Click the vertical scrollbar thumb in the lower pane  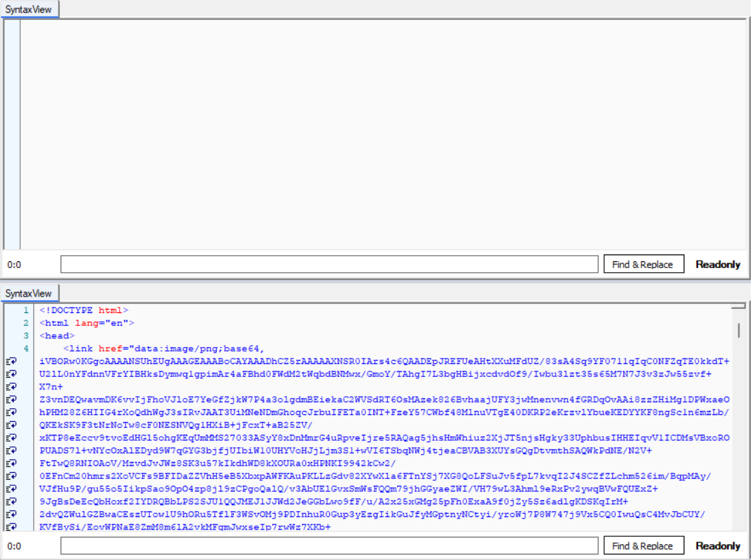739,330
